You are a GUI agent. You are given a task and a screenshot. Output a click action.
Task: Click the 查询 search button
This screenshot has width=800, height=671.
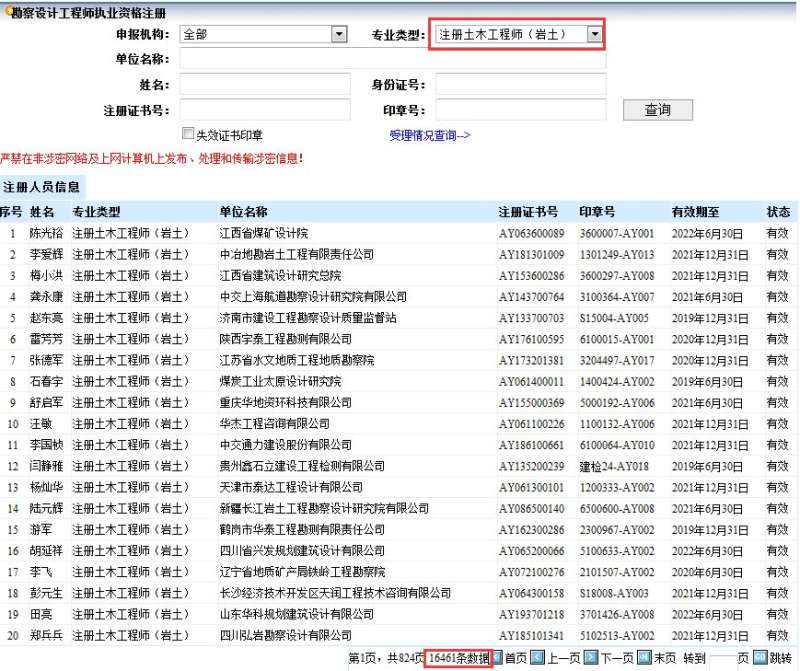[x=657, y=110]
